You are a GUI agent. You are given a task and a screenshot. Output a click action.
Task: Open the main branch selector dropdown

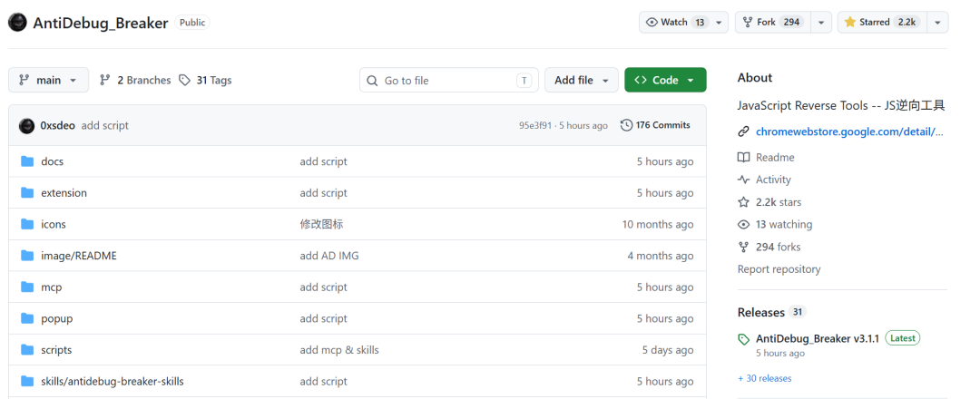pyautogui.click(x=49, y=80)
